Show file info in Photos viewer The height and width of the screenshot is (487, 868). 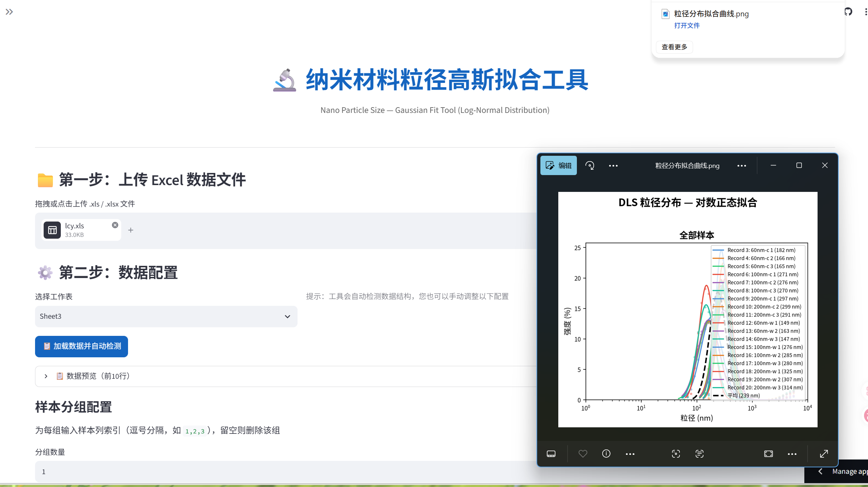606,453
